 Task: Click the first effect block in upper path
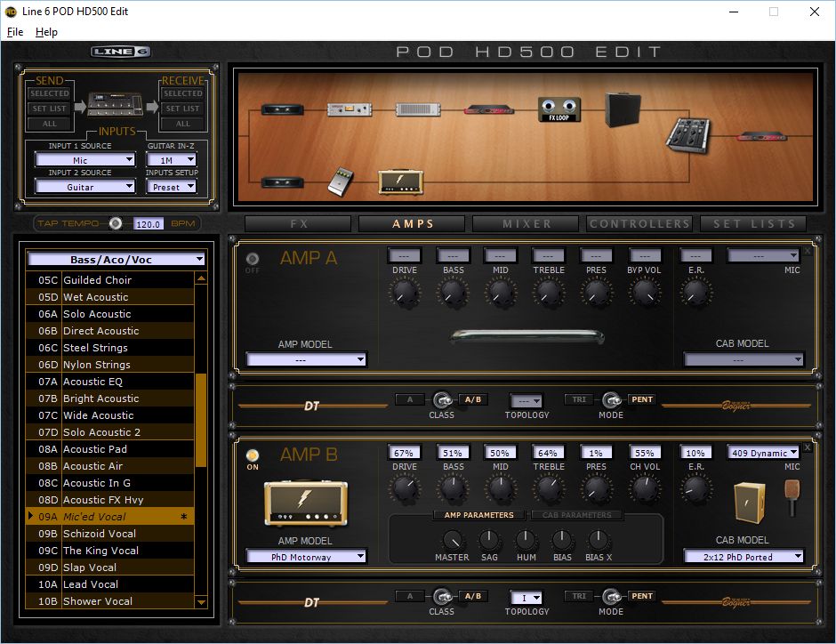(283, 109)
